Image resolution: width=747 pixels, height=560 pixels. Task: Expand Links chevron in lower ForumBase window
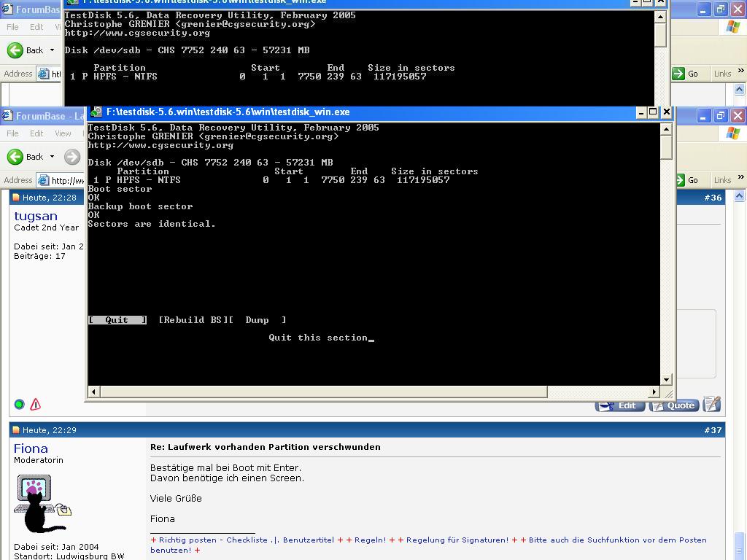click(x=740, y=177)
